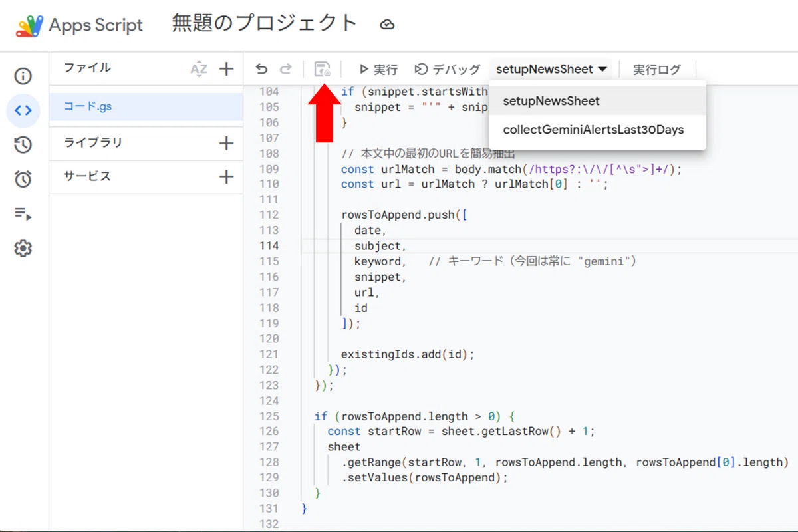Rename project title 無題のプロジェクト
Viewport: 798px width, 532px height.
(265, 23)
